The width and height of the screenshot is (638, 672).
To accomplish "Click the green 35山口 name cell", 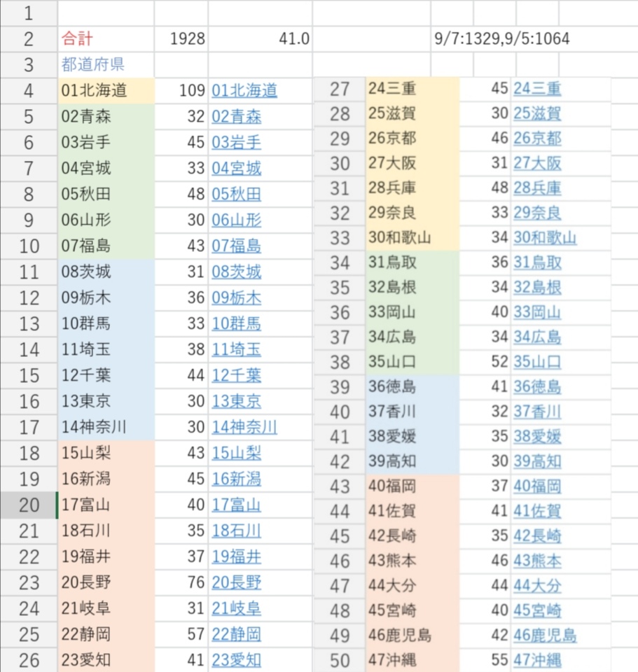I will click(412, 362).
